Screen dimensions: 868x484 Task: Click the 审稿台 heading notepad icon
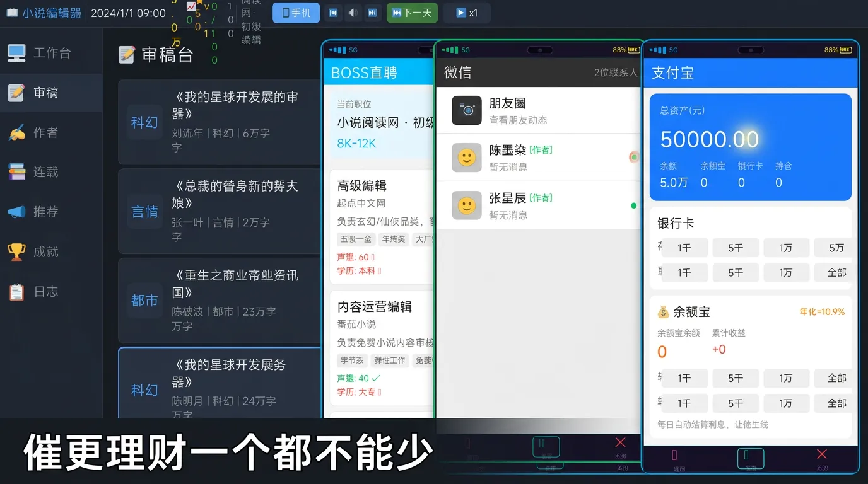click(127, 55)
